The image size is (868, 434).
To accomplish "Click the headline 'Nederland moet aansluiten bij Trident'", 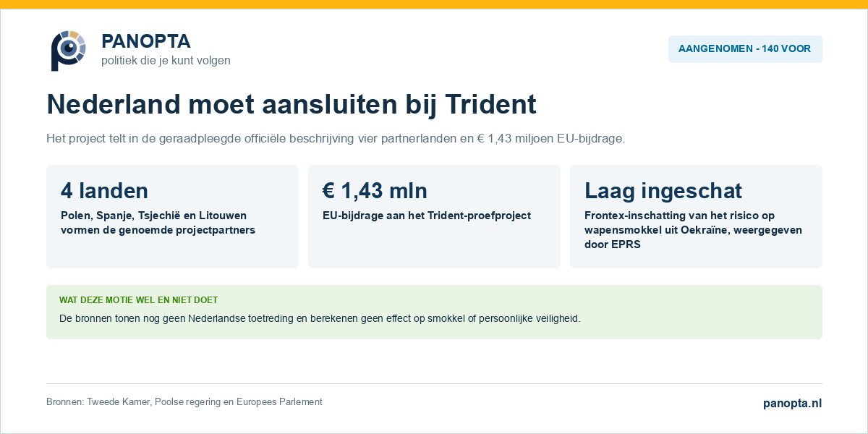I will [292, 105].
